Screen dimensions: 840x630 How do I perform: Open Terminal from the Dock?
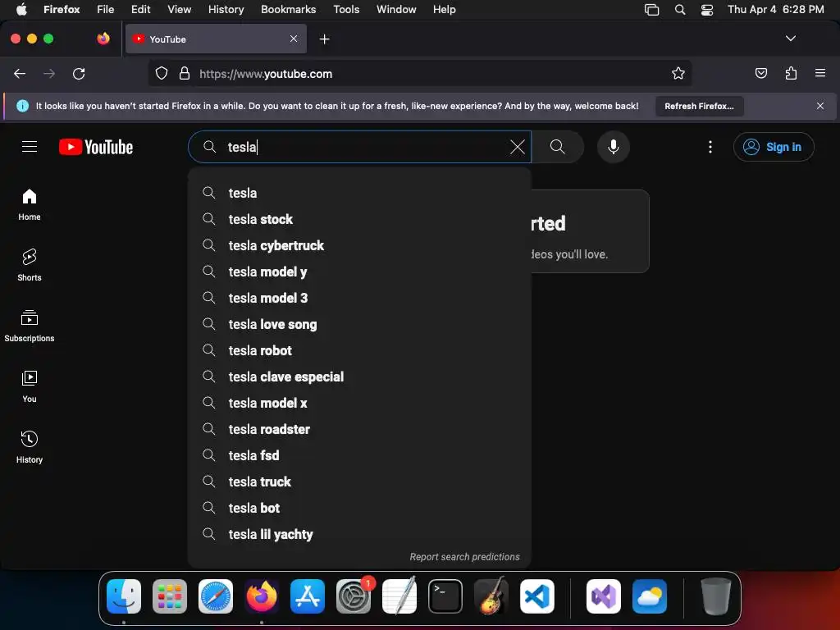[445, 596]
